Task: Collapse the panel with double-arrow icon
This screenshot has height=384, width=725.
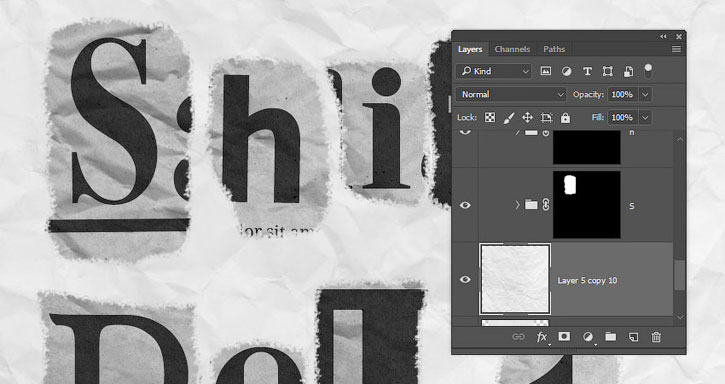Action: 664,37
